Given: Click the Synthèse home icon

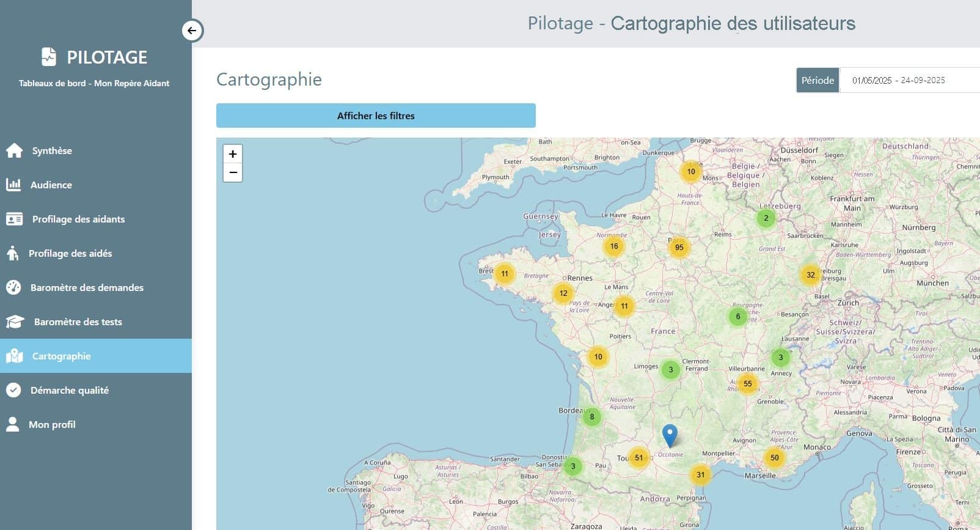Looking at the screenshot, I should tap(14, 150).
